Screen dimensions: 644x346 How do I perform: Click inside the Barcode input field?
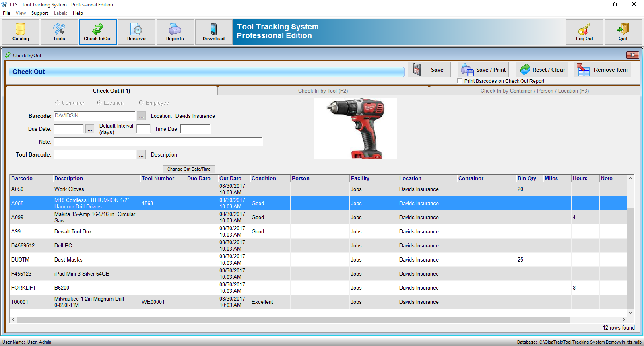[95, 116]
